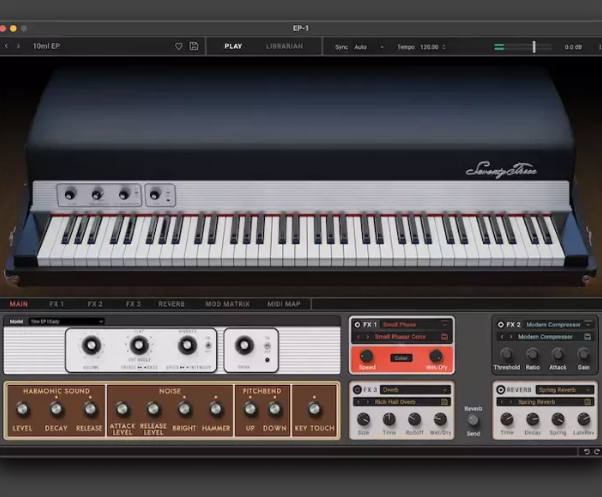This screenshot has height=497, width=602.
Task: Open the Reverb Spring Reverb type dropdown
Action: 565,390
